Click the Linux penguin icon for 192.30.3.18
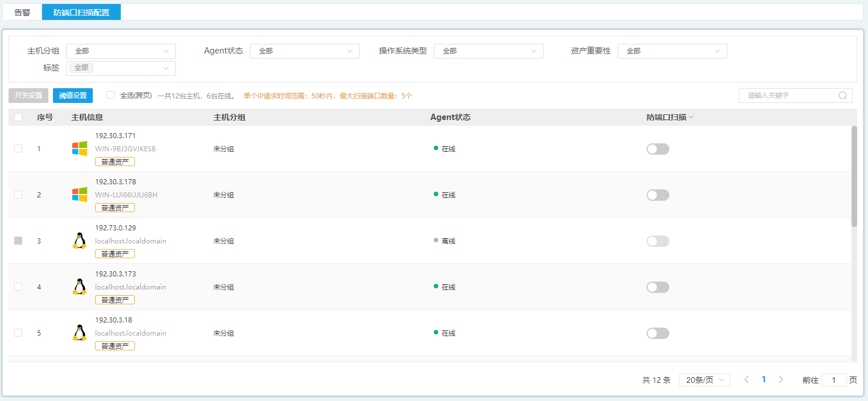This screenshot has width=868, height=401. pos(80,333)
